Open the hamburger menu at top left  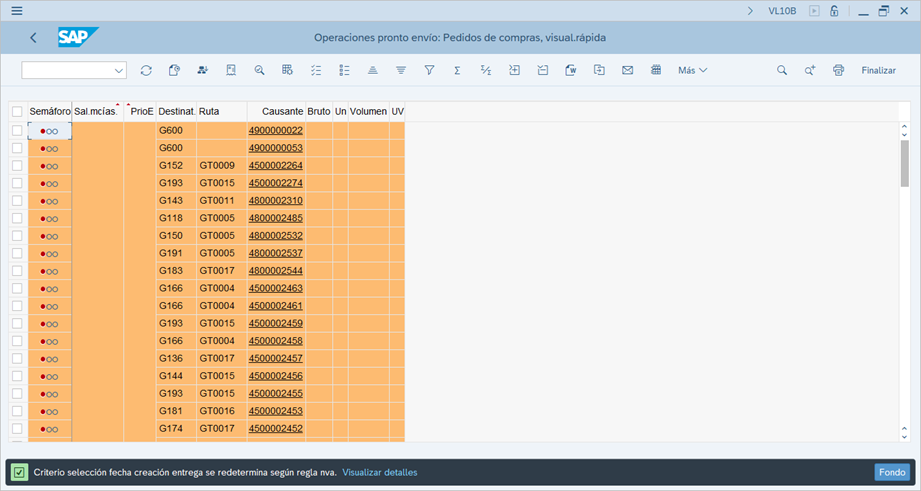[17, 11]
